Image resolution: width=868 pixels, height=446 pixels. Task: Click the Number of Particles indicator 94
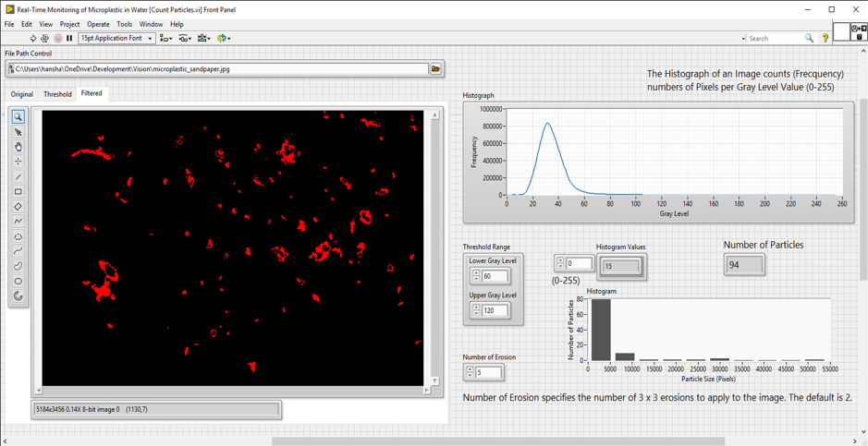(x=744, y=265)
